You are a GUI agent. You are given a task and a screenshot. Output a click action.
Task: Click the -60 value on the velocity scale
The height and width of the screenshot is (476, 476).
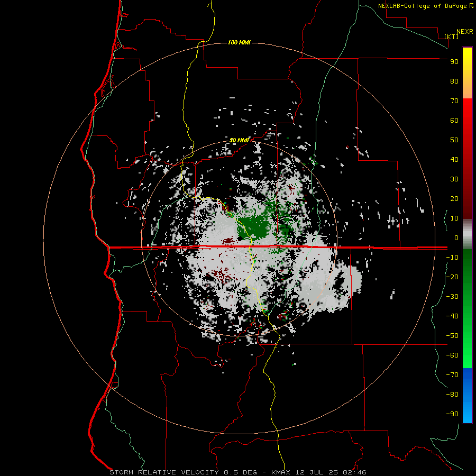click(x=452, y=355)
